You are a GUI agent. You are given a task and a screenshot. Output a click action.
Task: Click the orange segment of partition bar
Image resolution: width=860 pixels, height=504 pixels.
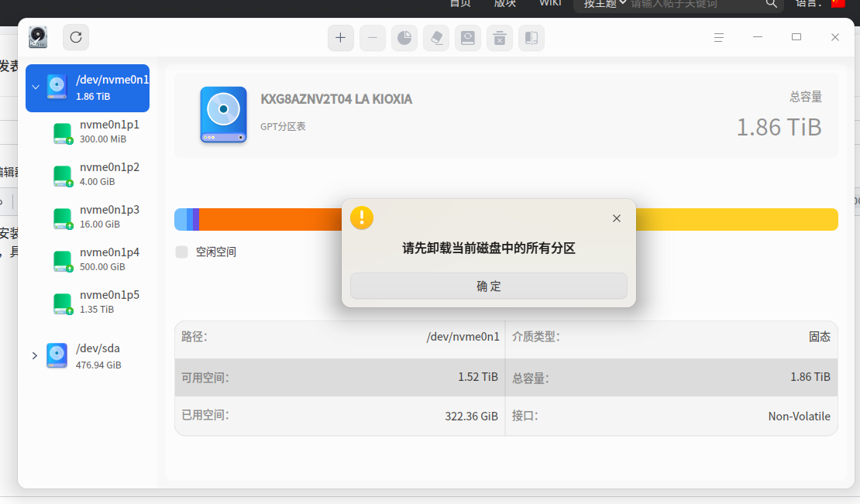(270, 220)
